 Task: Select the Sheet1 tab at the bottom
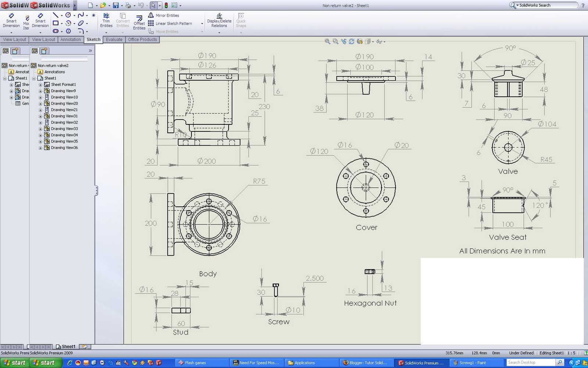pos(68,346)
